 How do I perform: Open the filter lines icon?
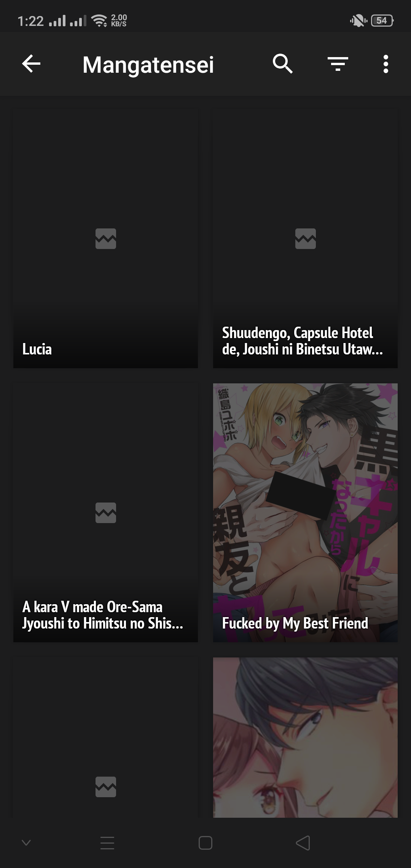(338, 64)
